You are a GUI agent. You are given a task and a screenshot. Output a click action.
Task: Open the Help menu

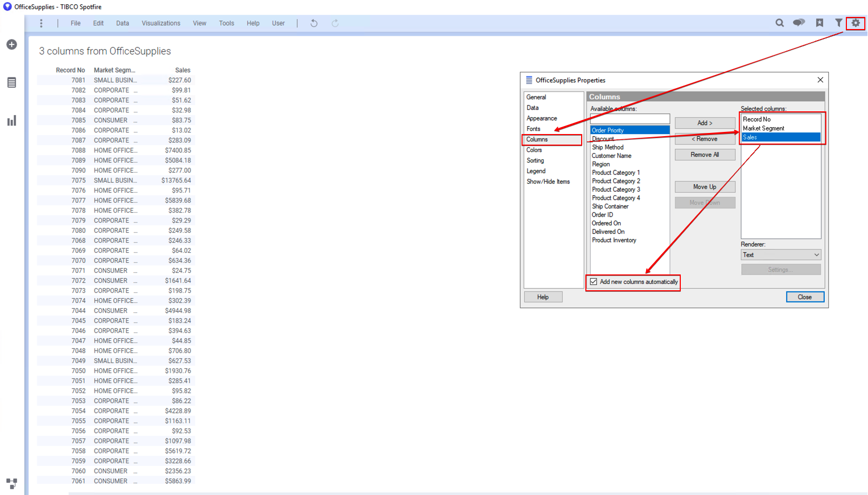coord(253,23)
